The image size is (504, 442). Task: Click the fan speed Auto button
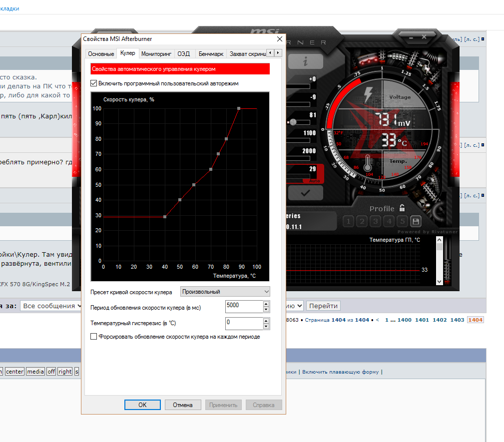coord(314,181)
